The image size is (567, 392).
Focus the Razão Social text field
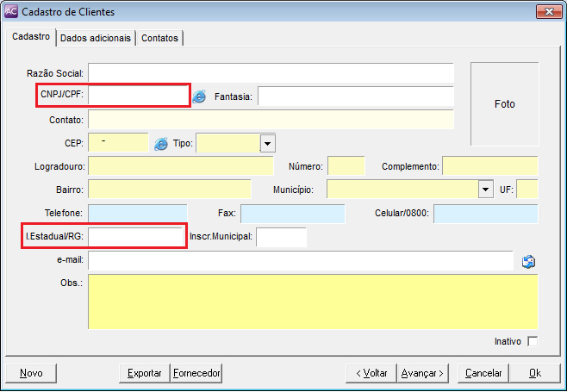[x=271, y=73]
